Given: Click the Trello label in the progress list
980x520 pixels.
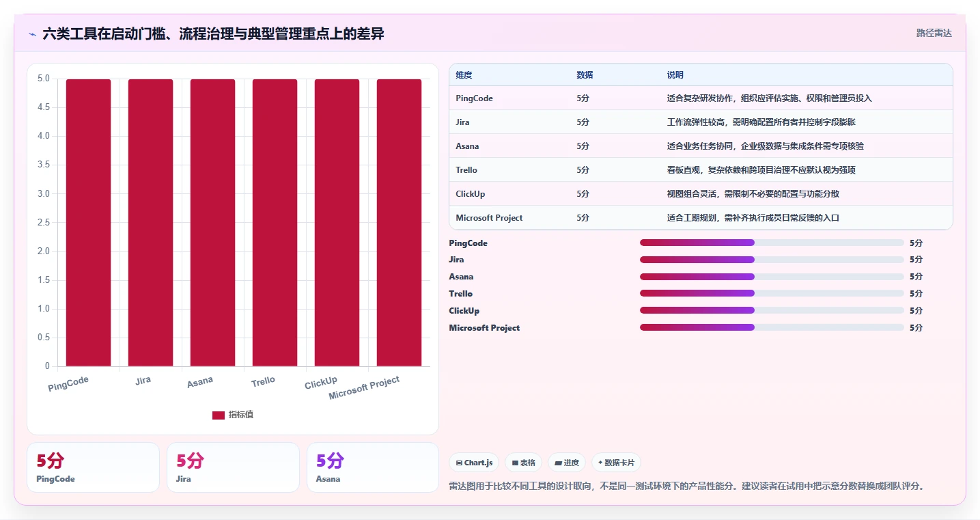Looking at the screenshot, I should [460, 294].
